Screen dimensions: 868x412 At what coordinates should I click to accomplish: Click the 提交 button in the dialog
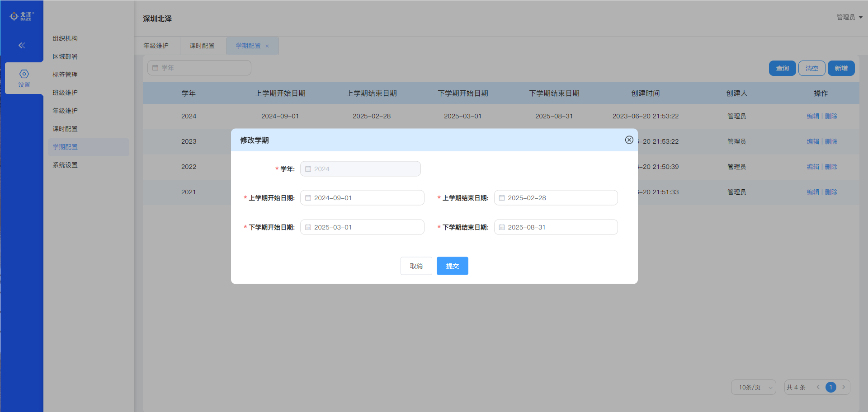click(452, 266)
